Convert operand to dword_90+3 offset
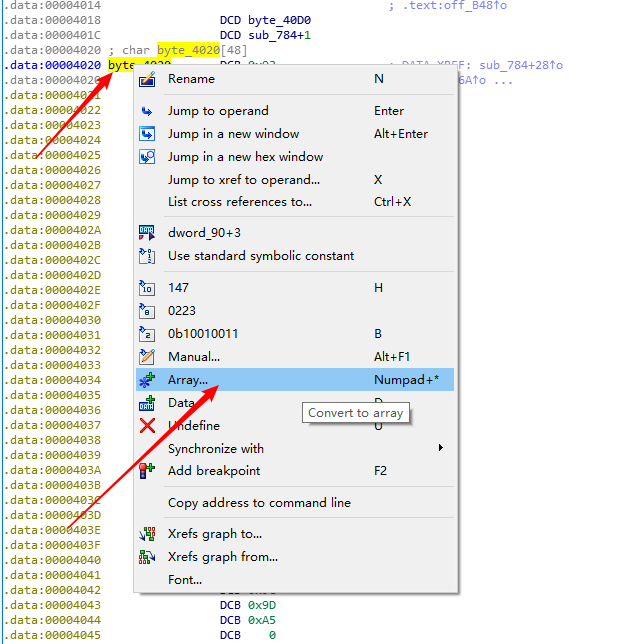 point(295,233)
